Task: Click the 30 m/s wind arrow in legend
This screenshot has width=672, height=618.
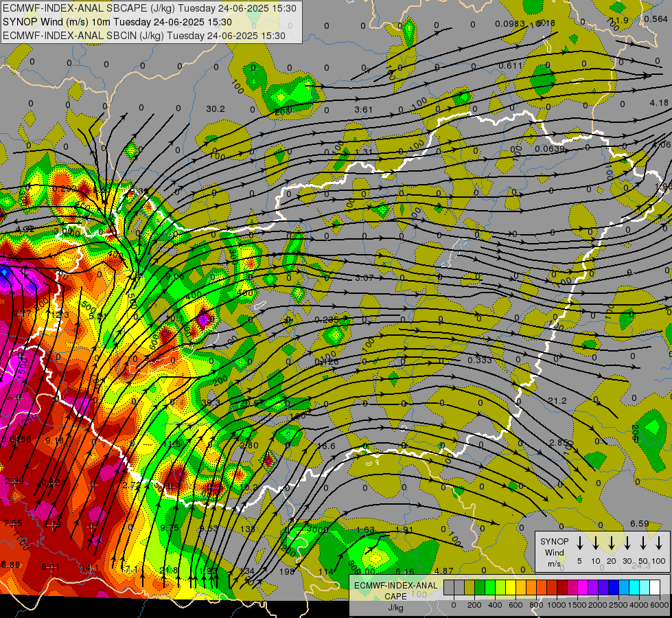Action: pyautogui.click(x=627, y=543)
